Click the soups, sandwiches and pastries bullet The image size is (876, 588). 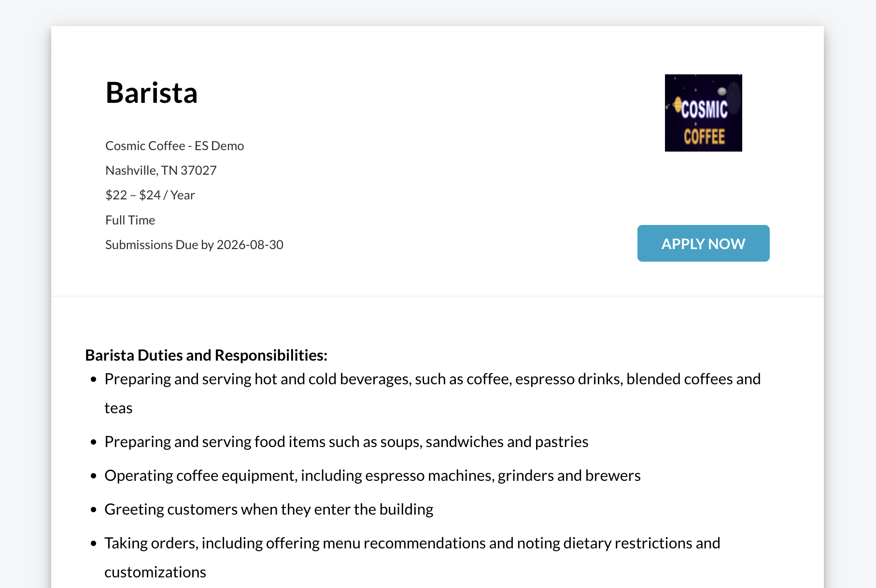[x=346, y=442]
